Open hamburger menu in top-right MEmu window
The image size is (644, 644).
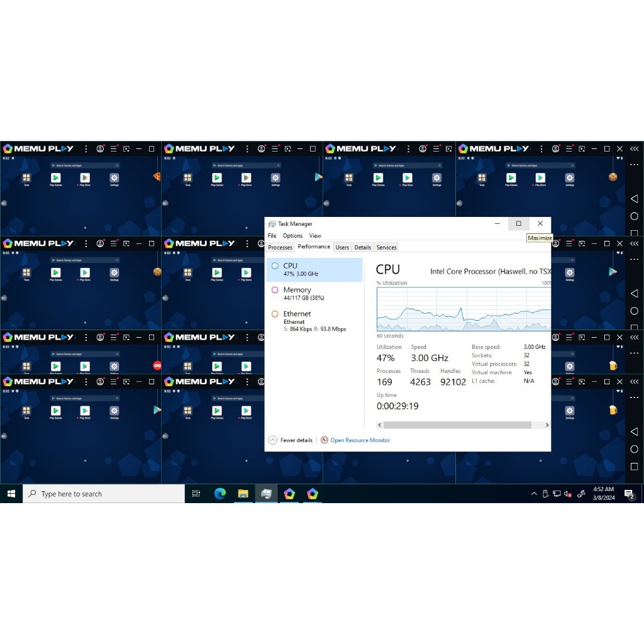click(569, 148)
